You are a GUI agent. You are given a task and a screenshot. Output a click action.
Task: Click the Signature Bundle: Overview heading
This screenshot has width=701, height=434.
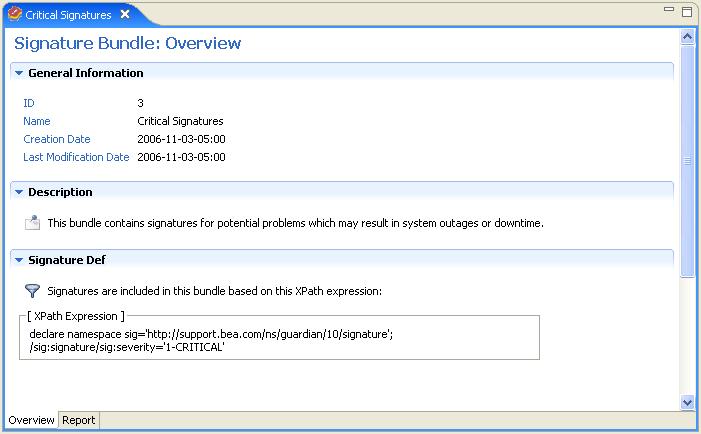[127, 43]
